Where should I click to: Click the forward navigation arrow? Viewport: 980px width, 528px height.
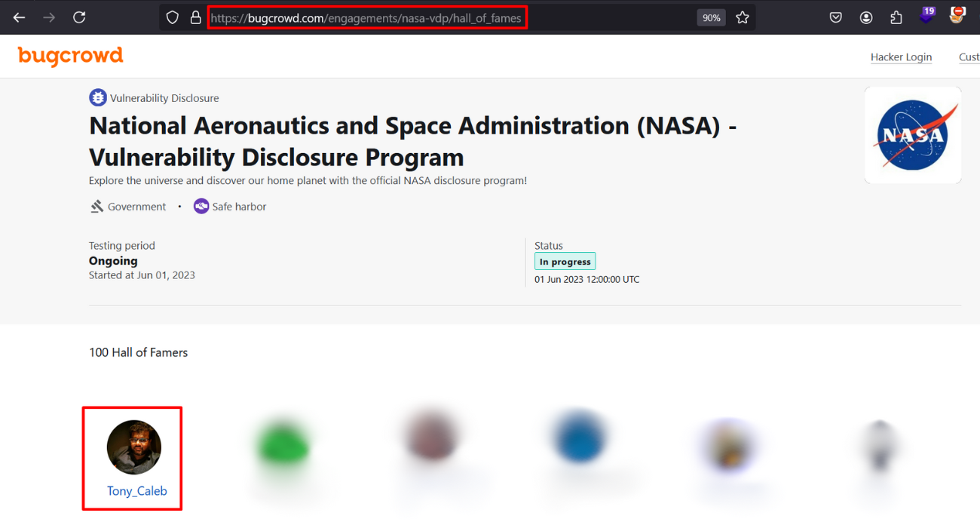[49, 17]
